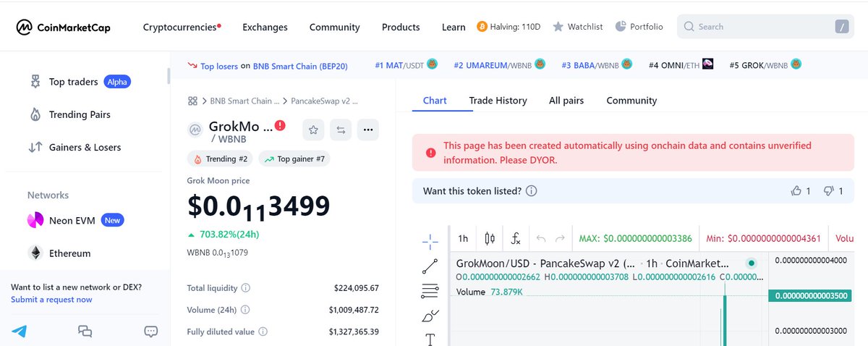Open the three-dots more options menu
Viewport: 868px width, 346px height.
pyautogui.click(x=368, y=130)
